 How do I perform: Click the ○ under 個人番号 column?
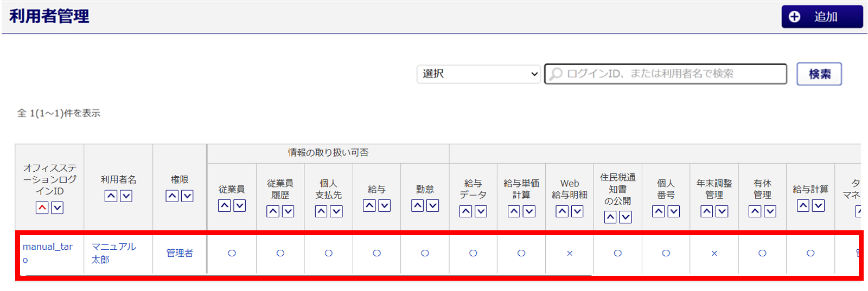pos(666,253)
